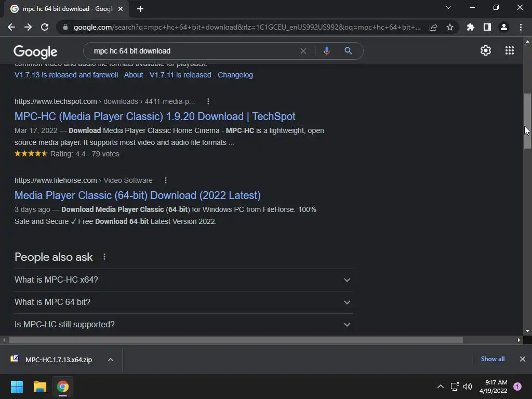
Task: Expand "What is MPC 64 bit?" question
Action: tap(183, 302)
